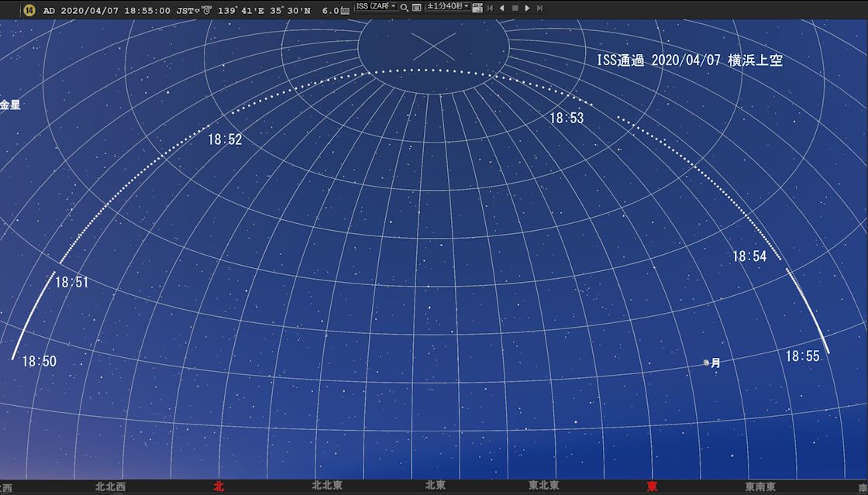The height and width of the screenshot is (495, 868).
Task: Click the yellow 14 version badge icon
Action: [29, 10]
